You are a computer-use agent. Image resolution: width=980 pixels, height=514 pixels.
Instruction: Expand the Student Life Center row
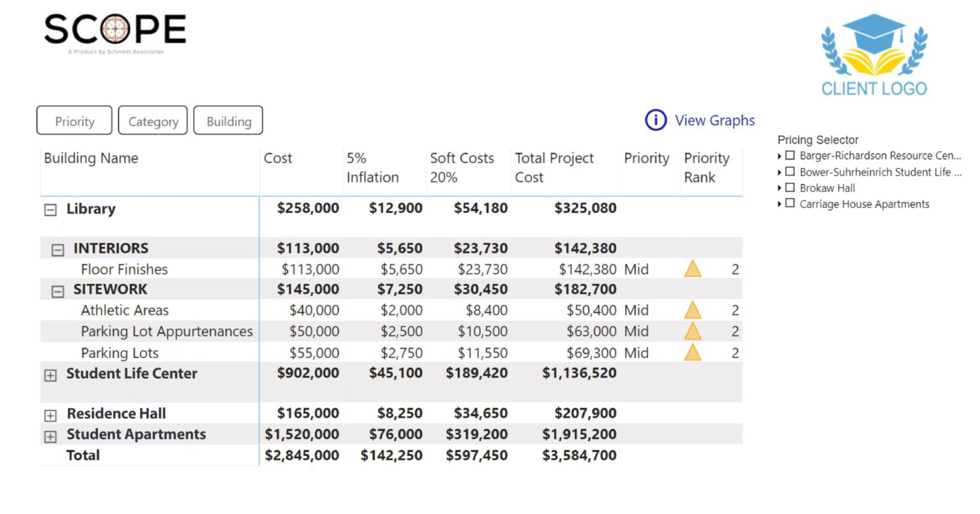50,375
